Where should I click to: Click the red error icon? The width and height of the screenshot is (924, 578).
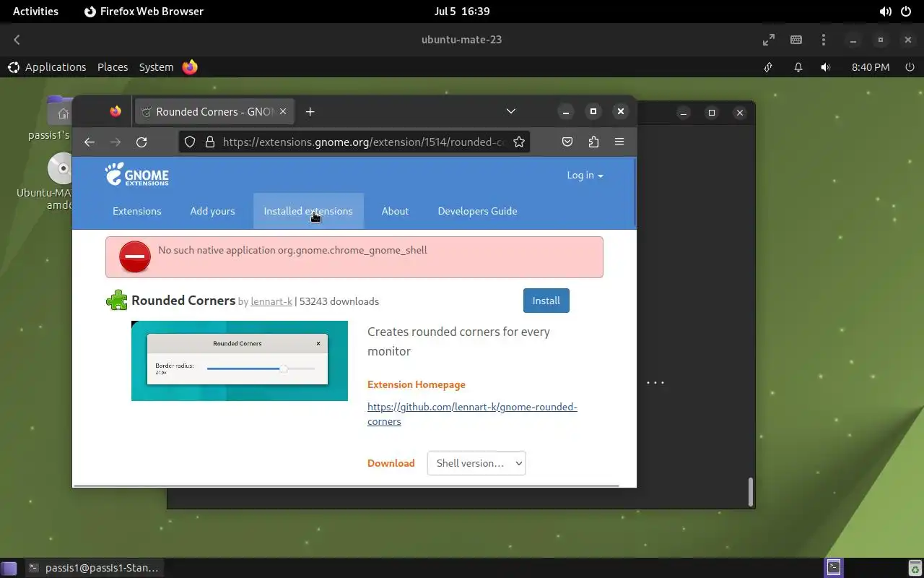click(x=135, y=256)
